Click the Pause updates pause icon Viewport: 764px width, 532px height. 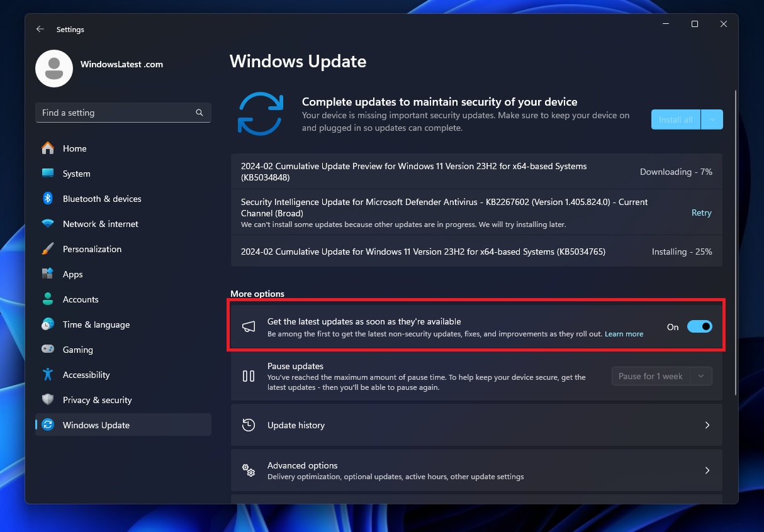(x=249, y=376)
